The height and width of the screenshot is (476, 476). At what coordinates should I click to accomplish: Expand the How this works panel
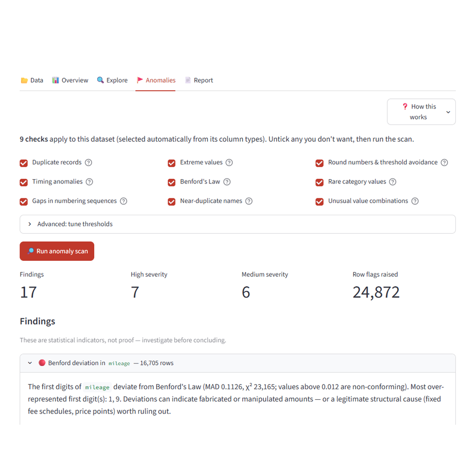click(x=422, y=112)
